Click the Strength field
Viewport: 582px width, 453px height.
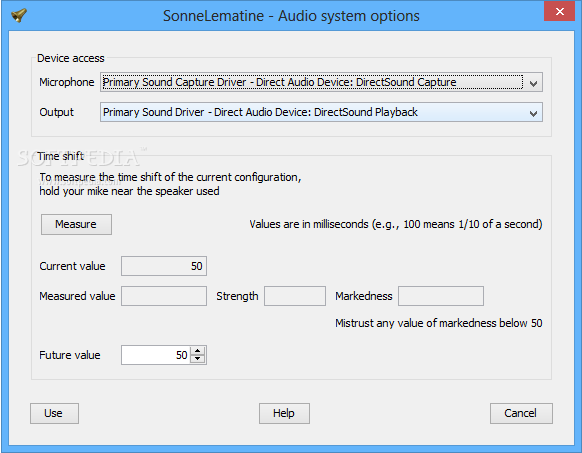295,296
